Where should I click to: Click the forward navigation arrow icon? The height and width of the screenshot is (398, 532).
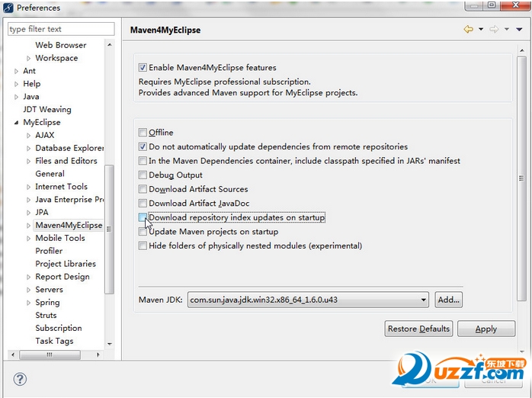tap(494, 30)
